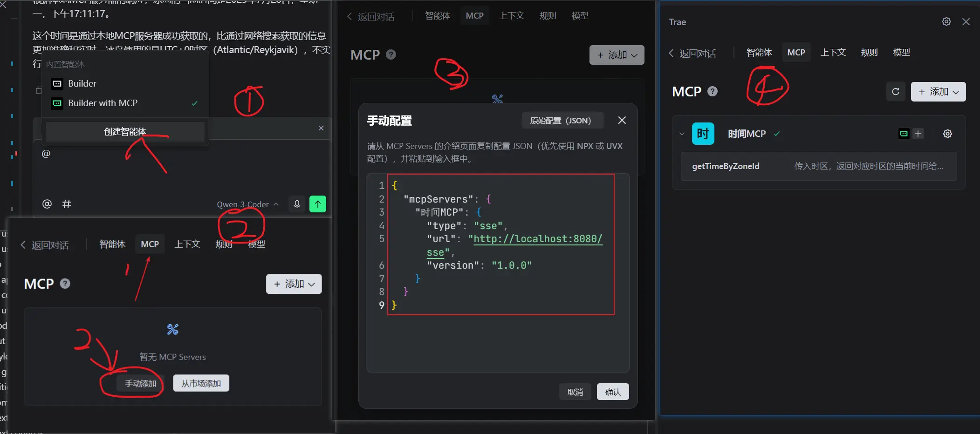Click the refresh icon beside 添加 in Trae panel

(895, 92)
